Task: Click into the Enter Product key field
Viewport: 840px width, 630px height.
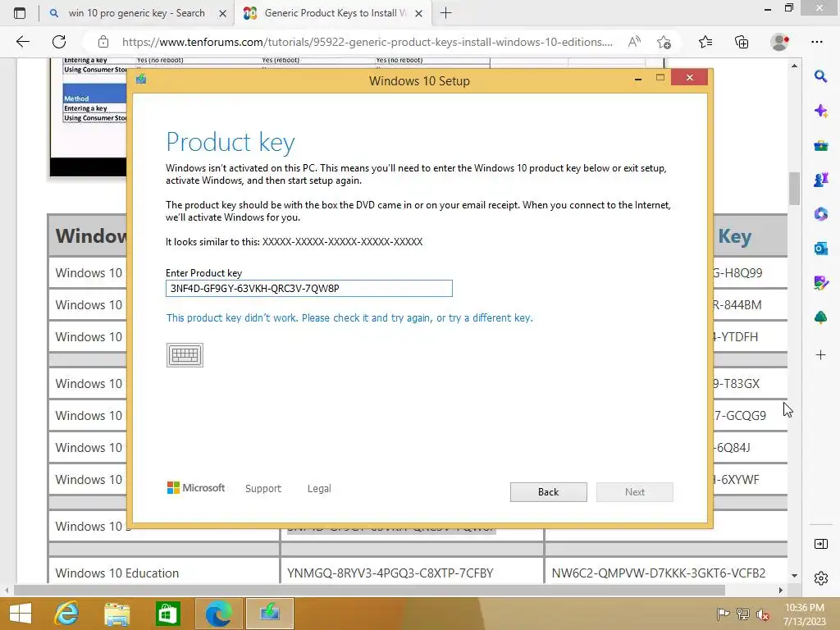Action: point(308,288)
